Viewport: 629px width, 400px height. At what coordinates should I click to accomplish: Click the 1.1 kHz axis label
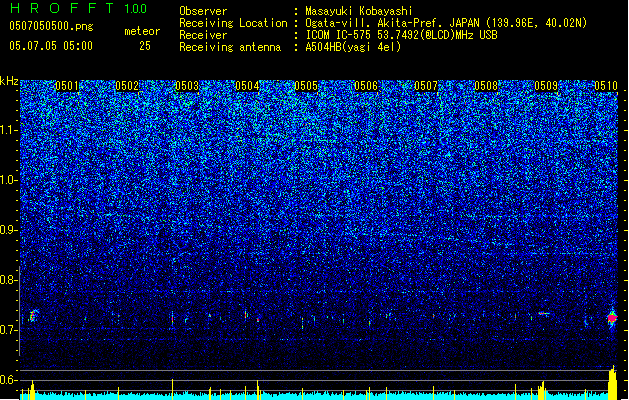[x=8, y=130]
